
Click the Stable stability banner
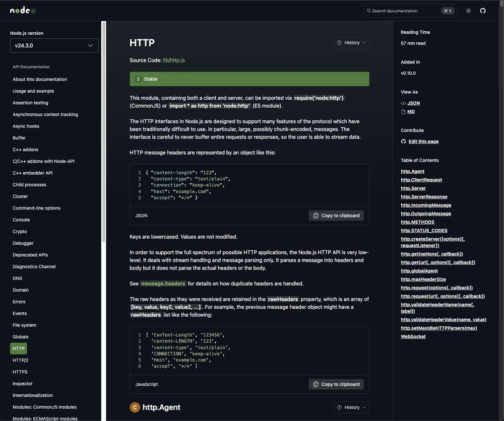pos(249,79)
